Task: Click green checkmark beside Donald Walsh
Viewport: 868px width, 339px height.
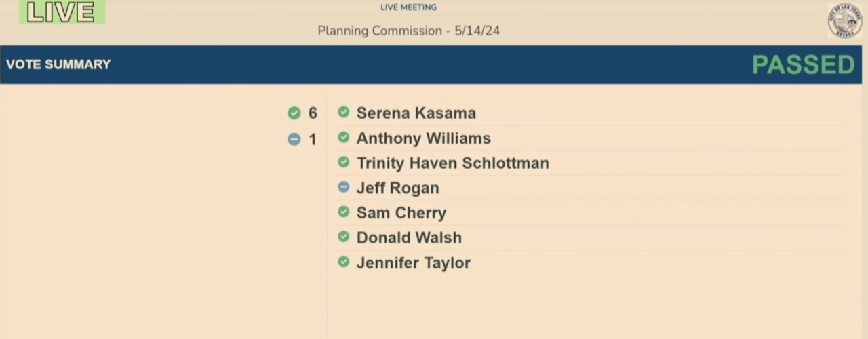Action: tap(344, 237)
